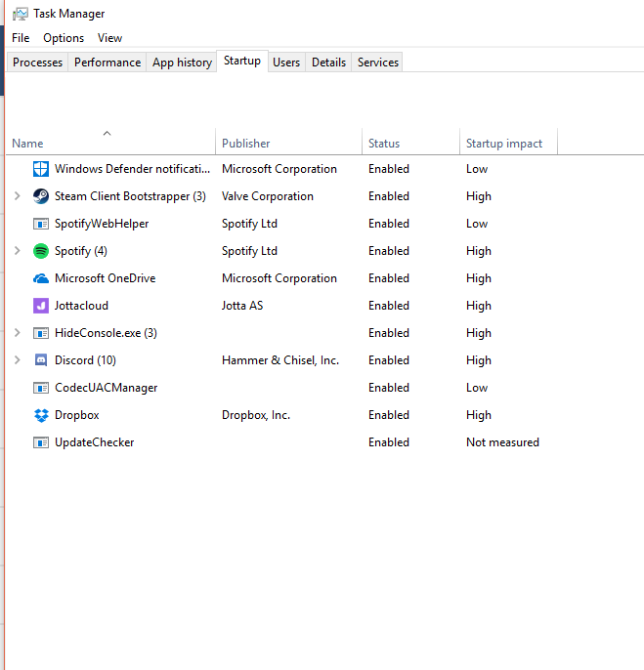The width and height of the screenshot is (644, 670).
Task: Sort by the Status column header
Action: point(410,142)
